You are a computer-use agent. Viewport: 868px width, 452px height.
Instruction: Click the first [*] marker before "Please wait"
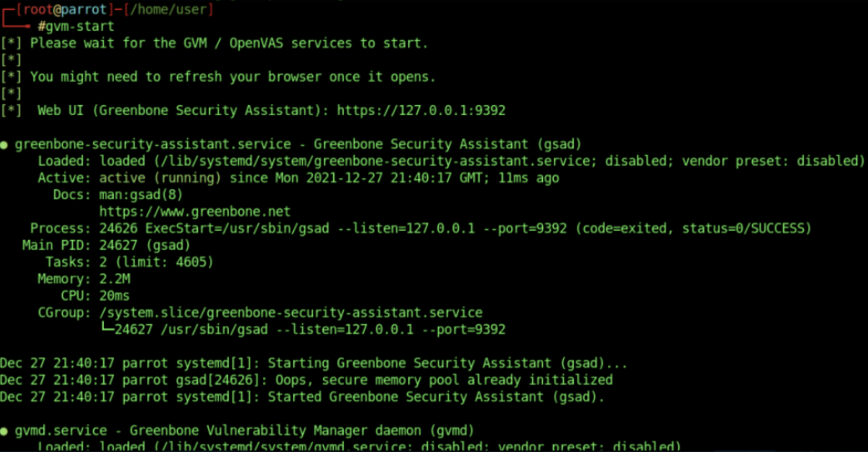11,44
